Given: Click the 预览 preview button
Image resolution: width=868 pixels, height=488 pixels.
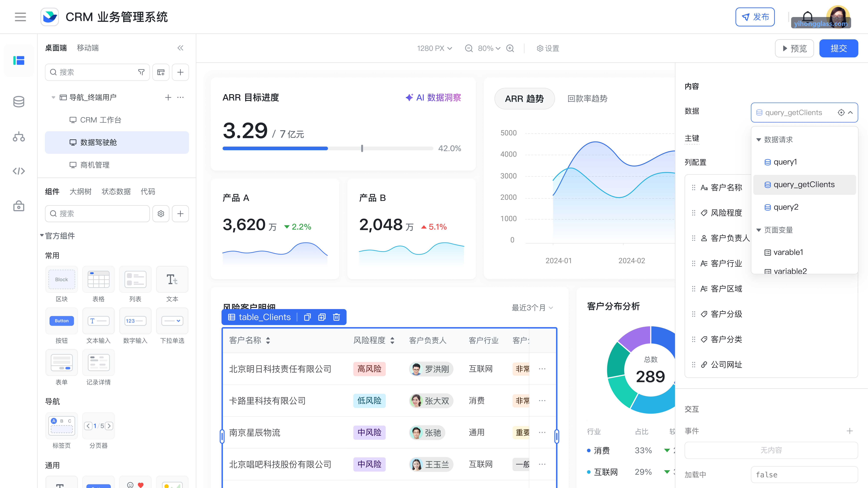Looking at the screenshot, I should click(794, 48).
